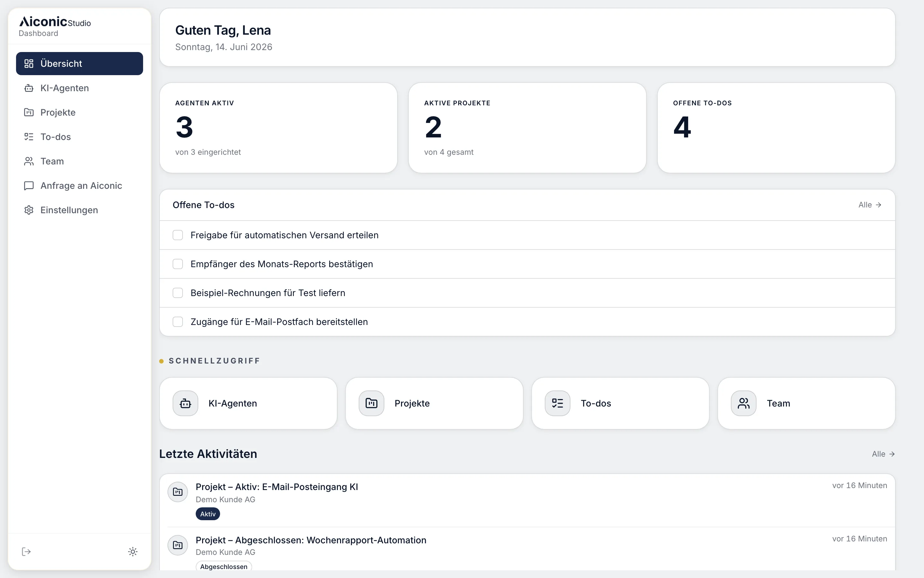The width and height of the screenshot is (924, 578).
Task: Click the checklist icon in To-dos quick-access card
Action: click(x=558, y=403)
